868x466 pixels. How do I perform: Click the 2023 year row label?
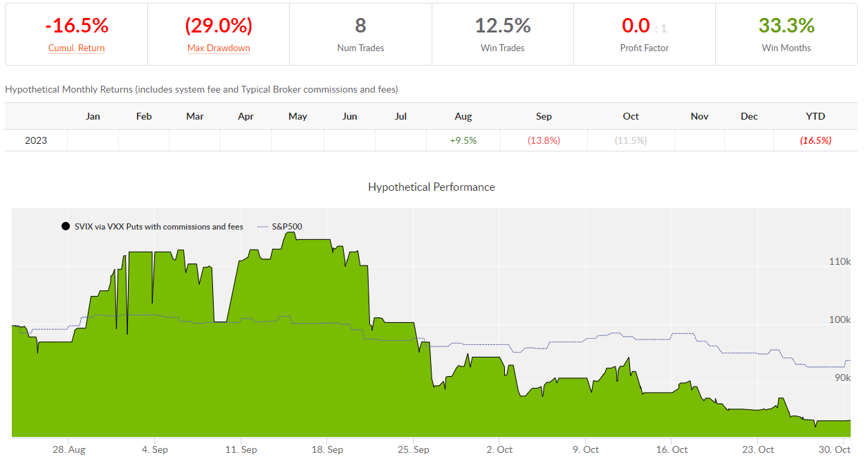pos(36,140)
